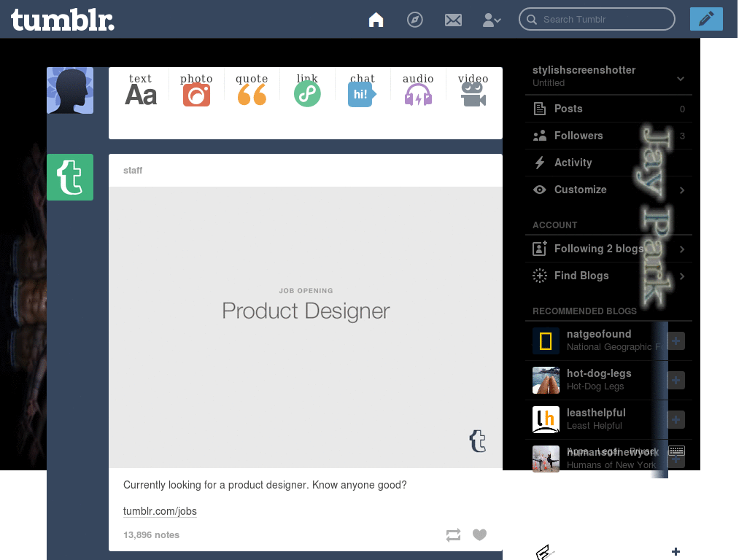Expand the stylishscreenshotter blog dropdown
The height and width of the screenshot is (560, 747).
(681, 79)
